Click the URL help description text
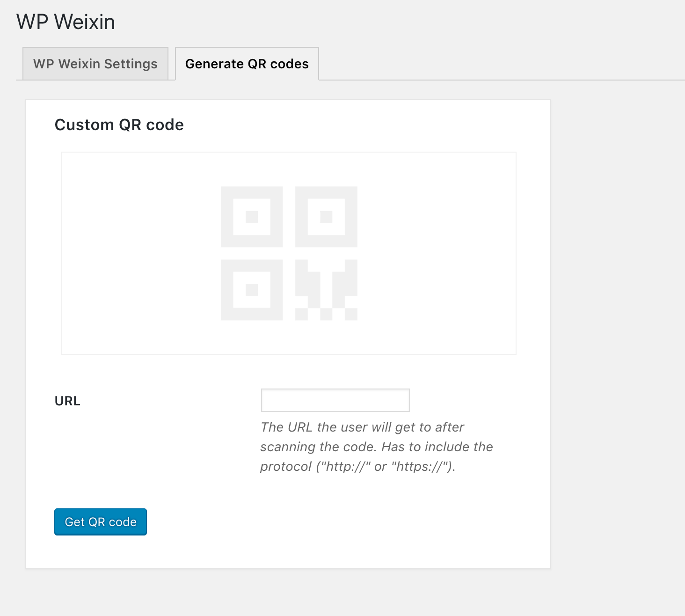Image resolution: width=685 pixels, height=616 pixels. pyautogui.click(x=376, y=447)
